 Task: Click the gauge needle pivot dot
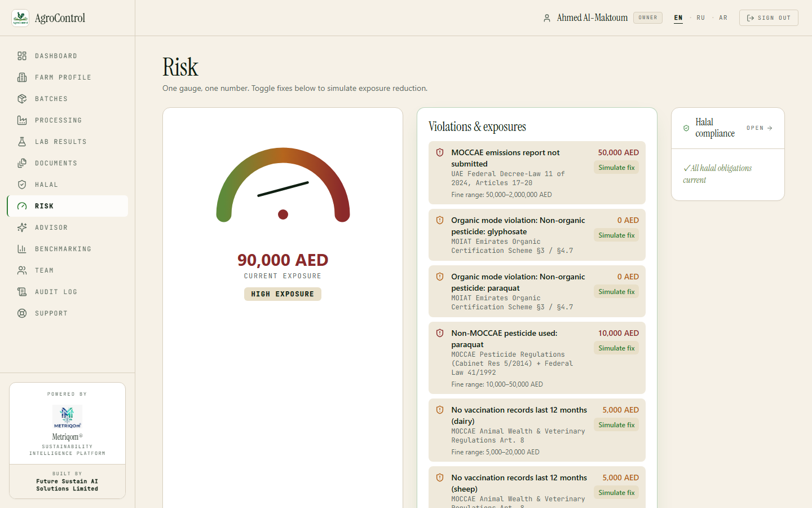click(x=283, y=214)
